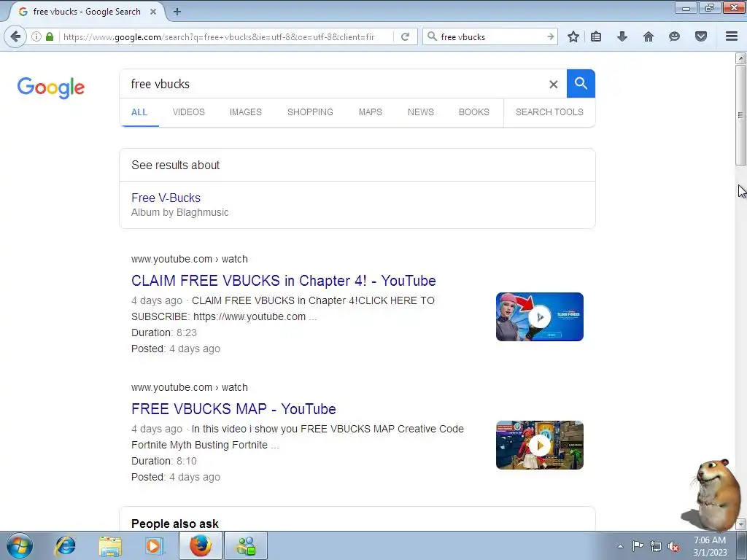
Task: Click the Google logo
Action: [51, 87]
